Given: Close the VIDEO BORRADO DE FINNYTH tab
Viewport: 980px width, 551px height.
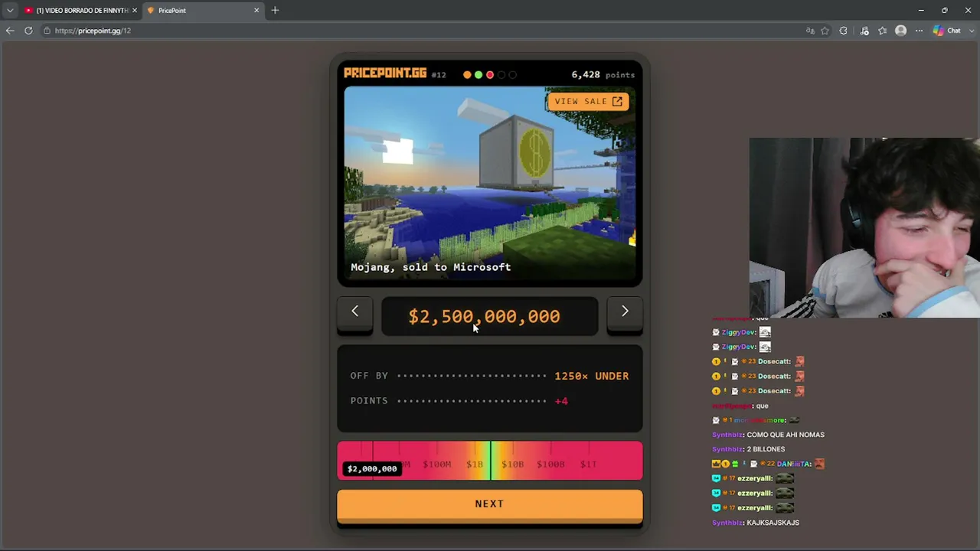Looking at the screenshot, I should click(x=135, y=10).
